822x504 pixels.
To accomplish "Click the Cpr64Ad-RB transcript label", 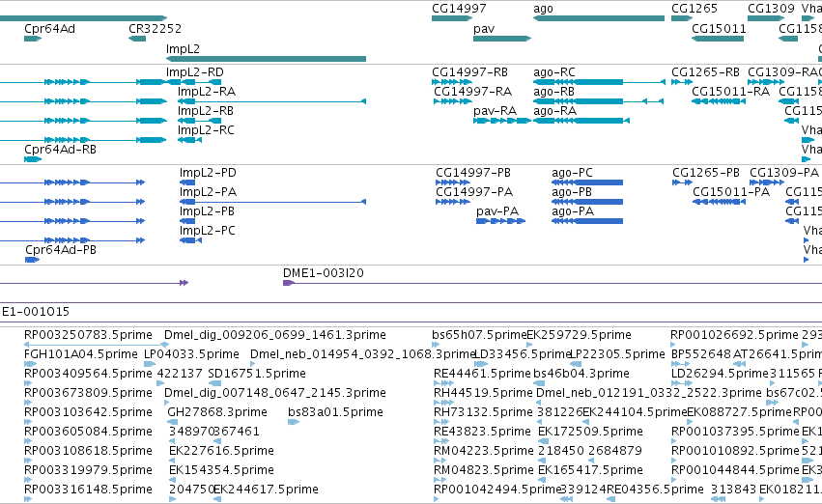I will 60,150.
